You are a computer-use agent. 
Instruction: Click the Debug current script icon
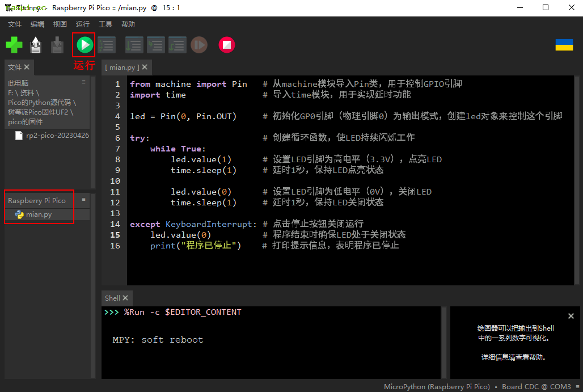(x=106, y=45)
